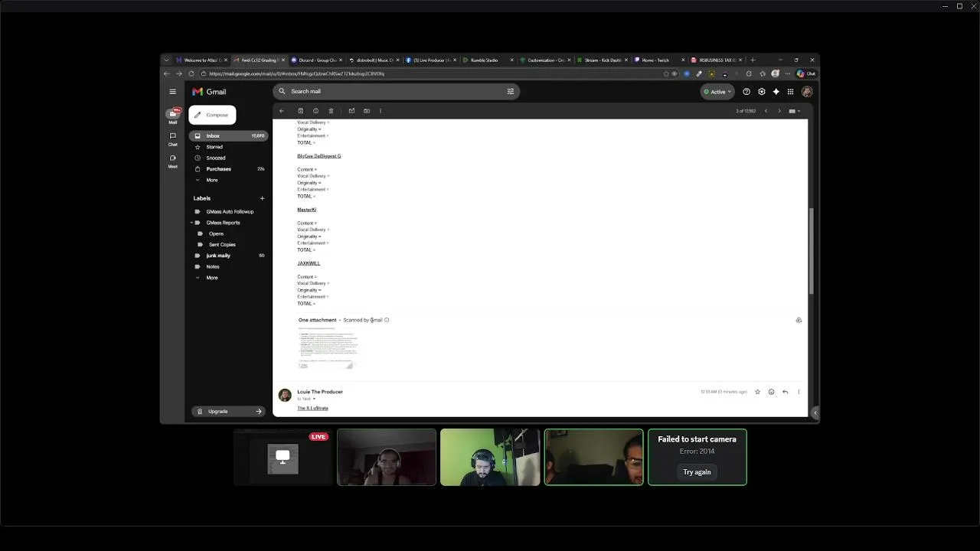Reload the page in browser
This screenshot has height=551, width=980.
click(191, 73)
